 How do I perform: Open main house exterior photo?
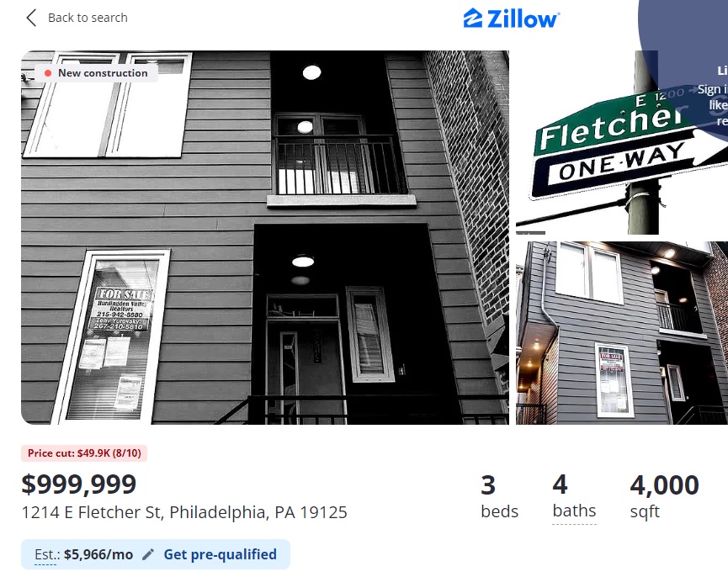pyautogui.click(x=264, y=237)
